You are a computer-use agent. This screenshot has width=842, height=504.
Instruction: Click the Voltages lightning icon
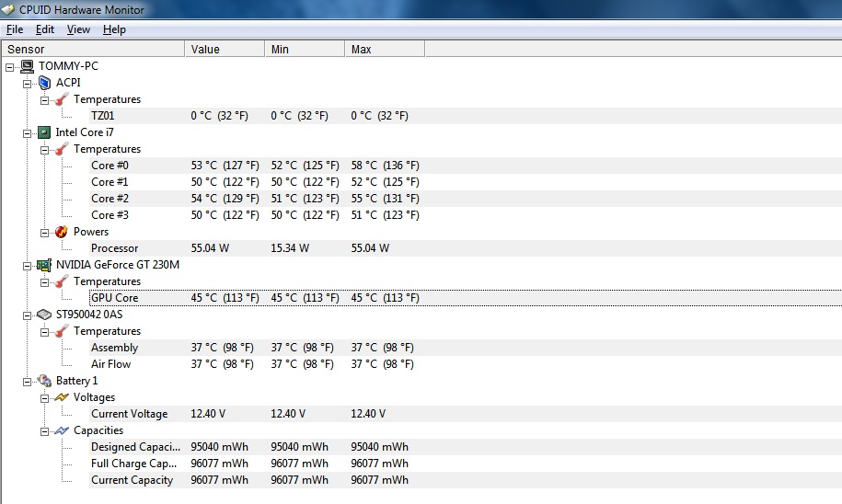coord(62,397)
